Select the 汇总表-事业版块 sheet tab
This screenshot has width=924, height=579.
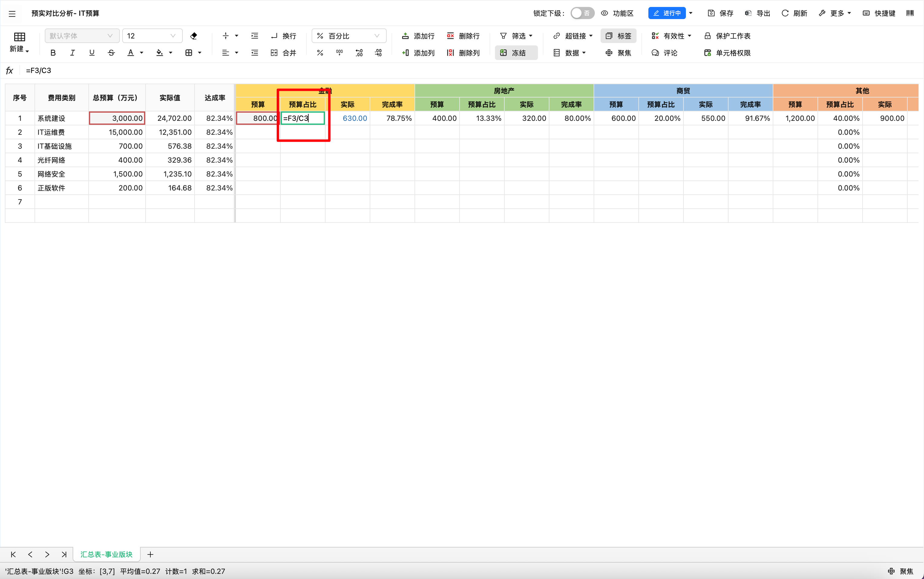click(106, 554)
